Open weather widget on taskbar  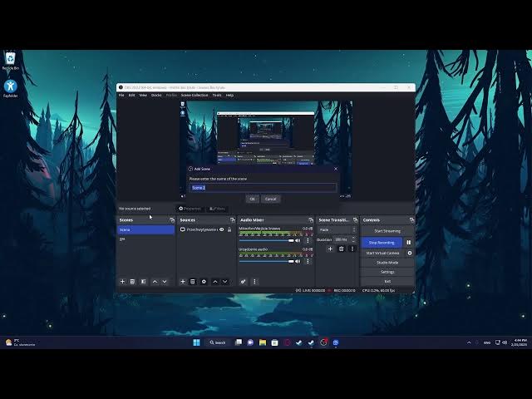point(20,342)
